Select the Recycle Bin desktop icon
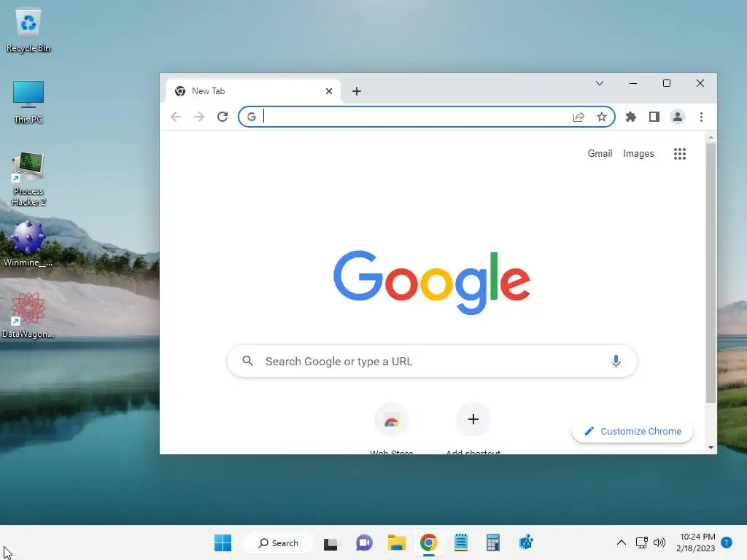This screenshot has height=560, width=747. 28,31
